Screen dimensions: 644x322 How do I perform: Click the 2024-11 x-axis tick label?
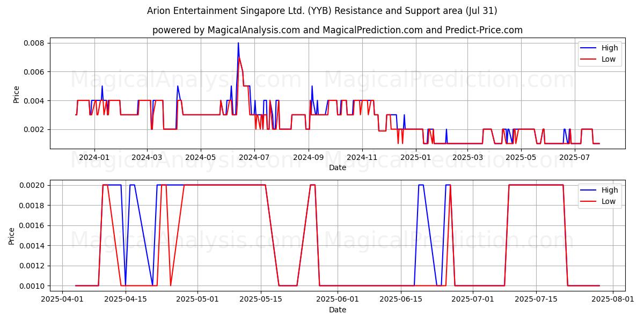362,157
